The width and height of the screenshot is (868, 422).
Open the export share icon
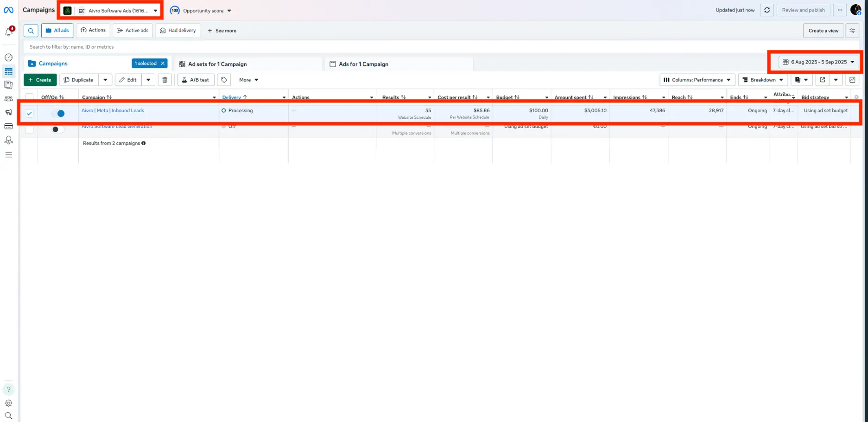[823, 80]
